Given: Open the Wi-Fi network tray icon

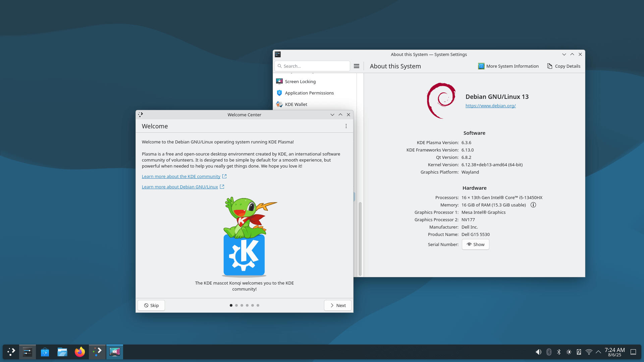Looking at the screenshot, I should click(589, 352).
